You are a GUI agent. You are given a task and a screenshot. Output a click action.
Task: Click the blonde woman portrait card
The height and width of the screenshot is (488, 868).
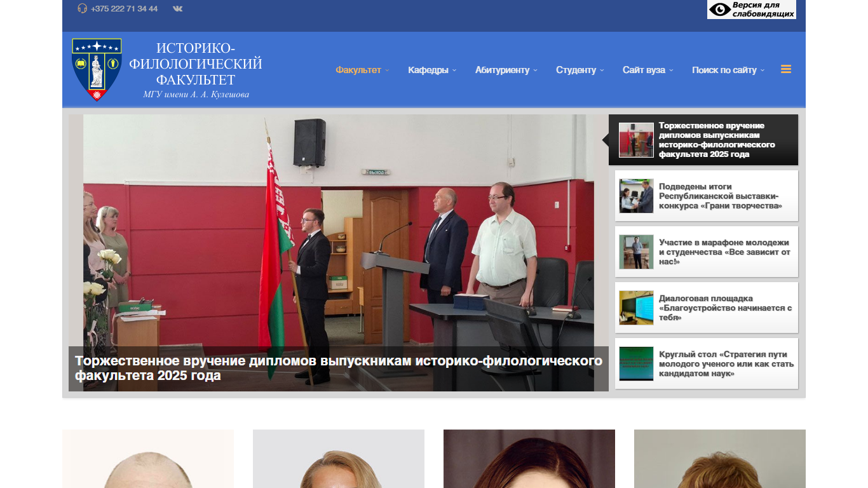click(x=339, y=459)
